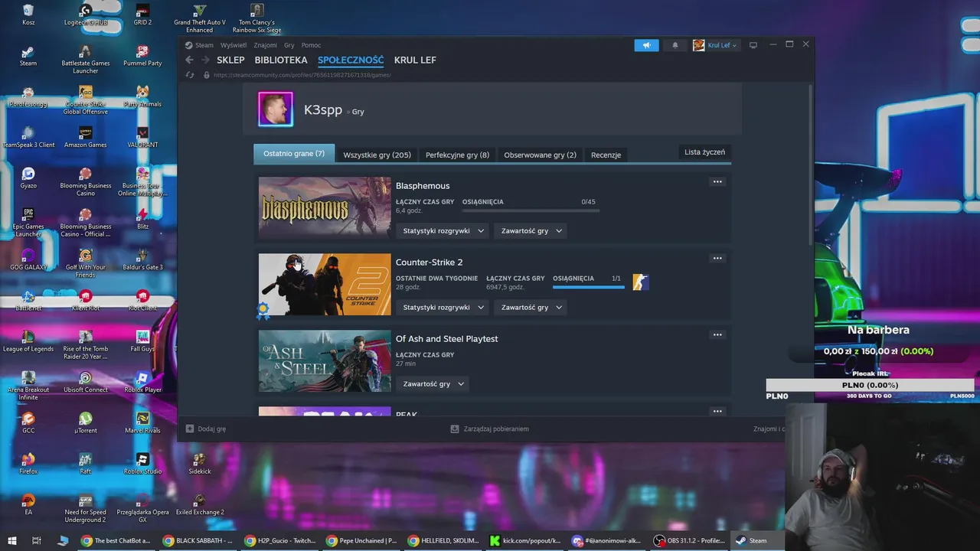Select League of Legends shortcut
Viewport: 980px width, 551px height.
click(x=28, y=341)
